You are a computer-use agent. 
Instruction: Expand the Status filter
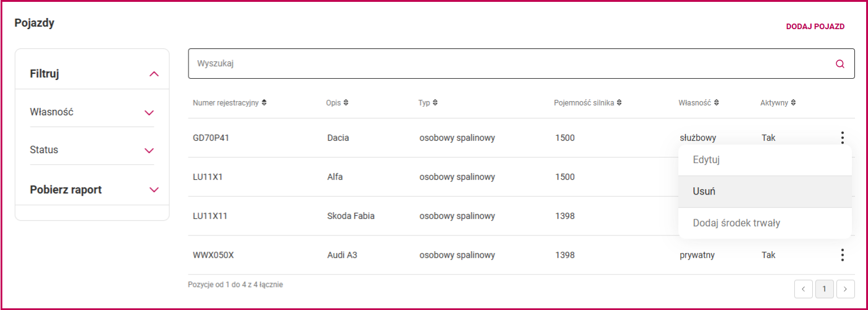(x=149, y=151)
